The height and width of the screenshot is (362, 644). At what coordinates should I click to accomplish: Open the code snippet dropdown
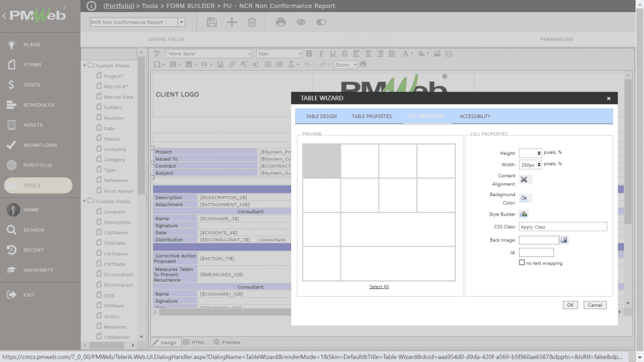tap(206, 65)
